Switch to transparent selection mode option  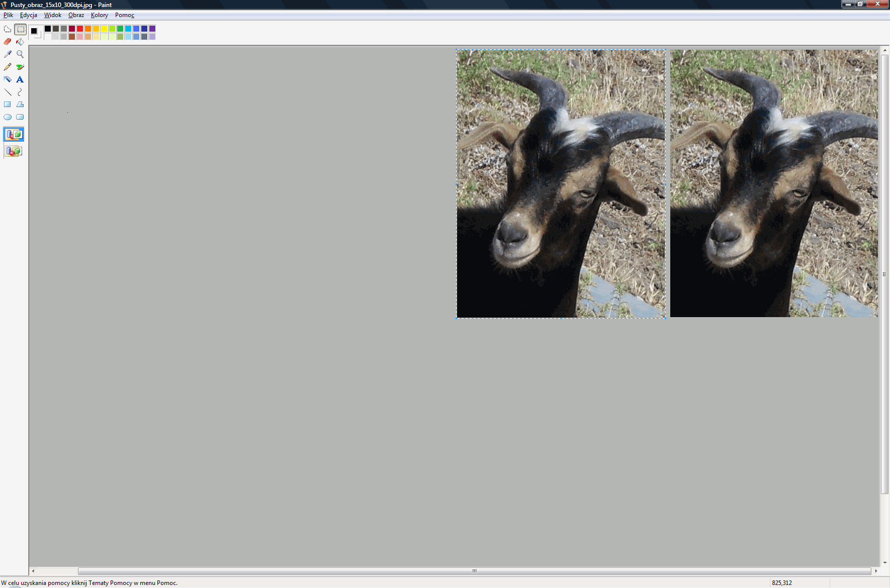(x=14, y=151)
